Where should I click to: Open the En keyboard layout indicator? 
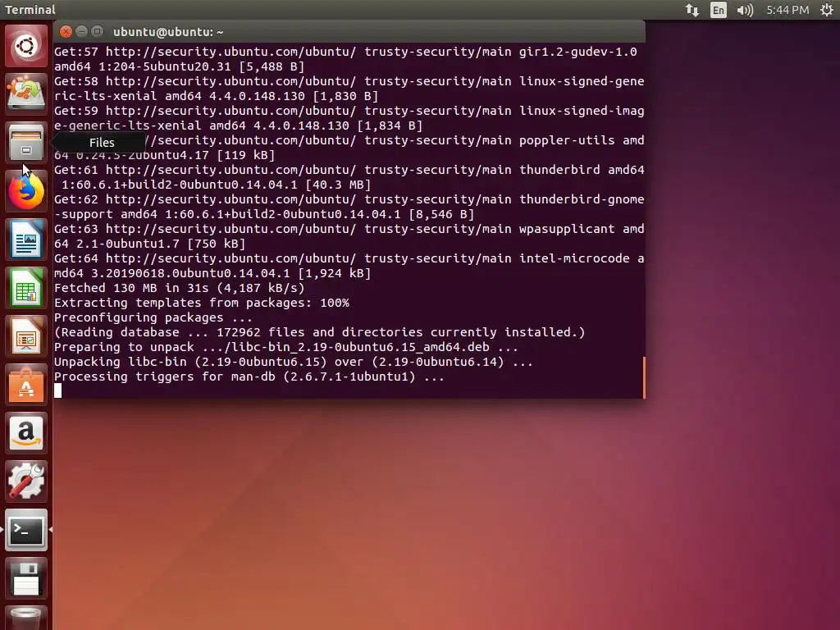point(719,10)
